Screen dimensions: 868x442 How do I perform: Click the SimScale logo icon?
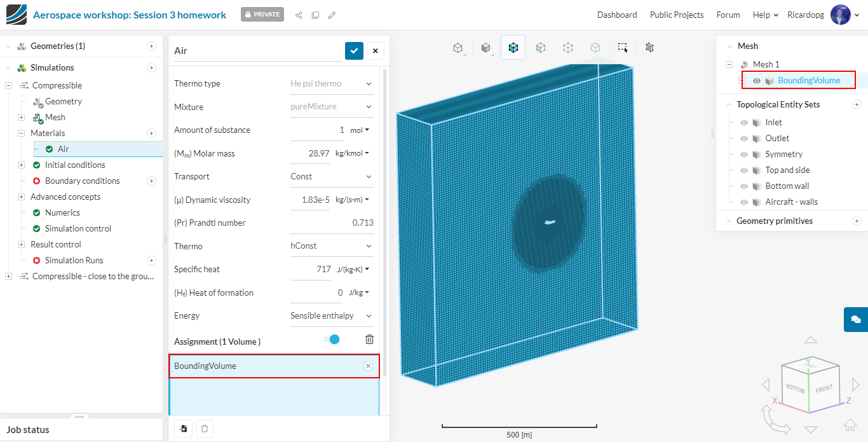(x=17, y=15)
